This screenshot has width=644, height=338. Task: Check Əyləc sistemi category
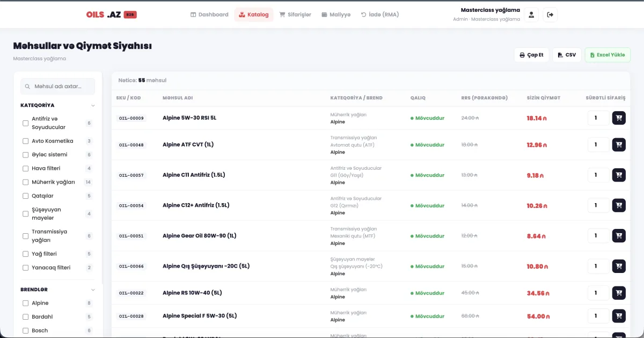(25, 155)
